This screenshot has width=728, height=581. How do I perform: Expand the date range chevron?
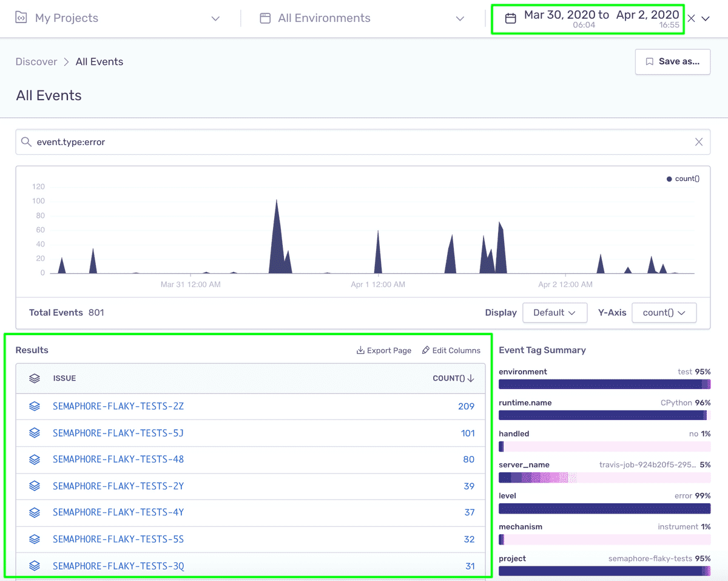tap(706, 19)
